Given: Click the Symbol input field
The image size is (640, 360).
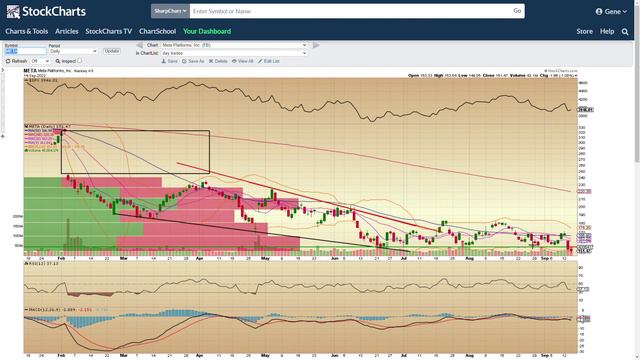Looking at the screenshot, I should pyautogui.click(x=25, y=51).
